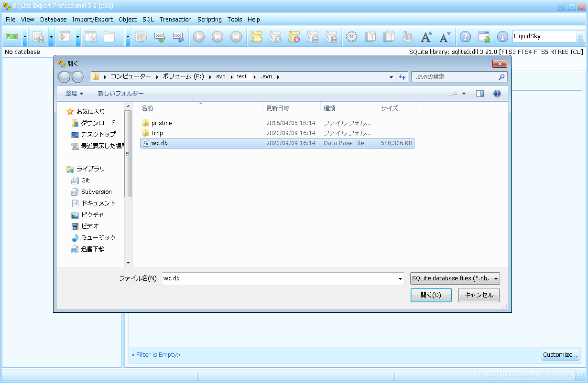Open the Tools menu

235,20
